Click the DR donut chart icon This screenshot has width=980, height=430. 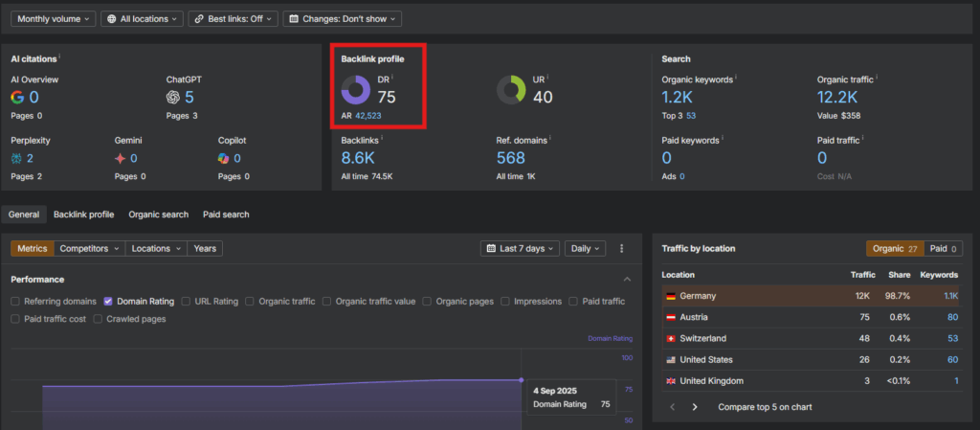pos(356,90)
